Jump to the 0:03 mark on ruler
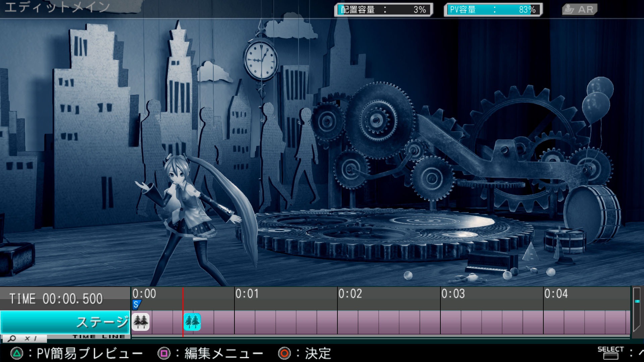 click(453, 294)
